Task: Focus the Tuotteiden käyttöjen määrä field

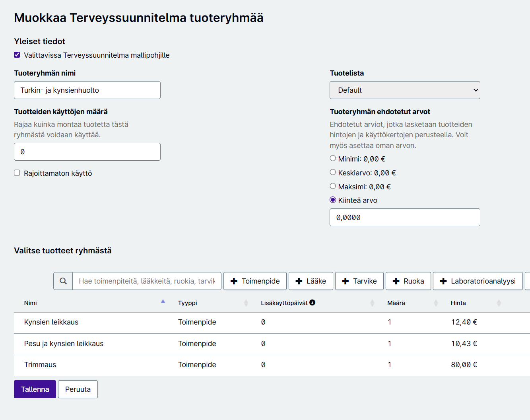Action: [87, 152]
